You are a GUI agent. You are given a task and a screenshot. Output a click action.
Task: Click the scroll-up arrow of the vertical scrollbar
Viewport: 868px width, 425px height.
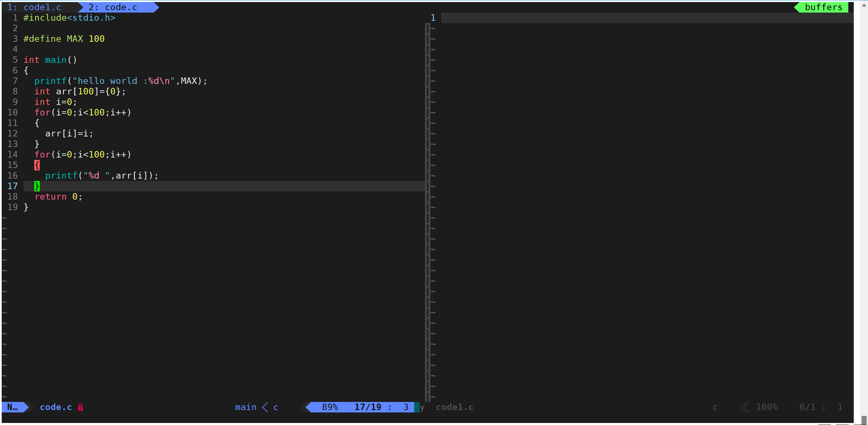(x=864, y=5)
